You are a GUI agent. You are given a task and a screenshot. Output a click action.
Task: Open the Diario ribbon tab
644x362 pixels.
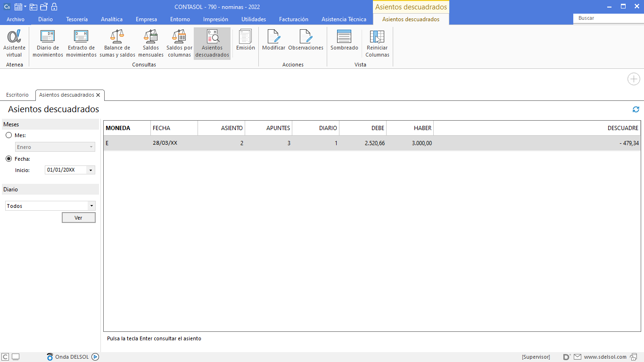click(x=45, y=19)
